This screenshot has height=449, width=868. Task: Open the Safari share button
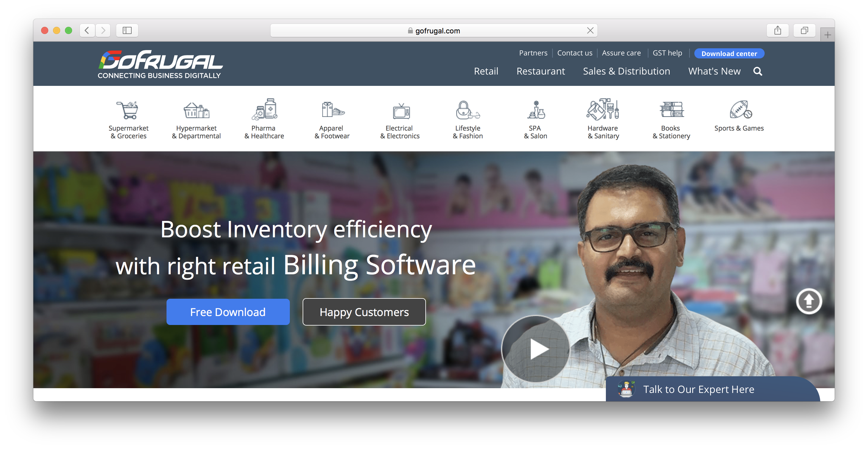point(777,30)
